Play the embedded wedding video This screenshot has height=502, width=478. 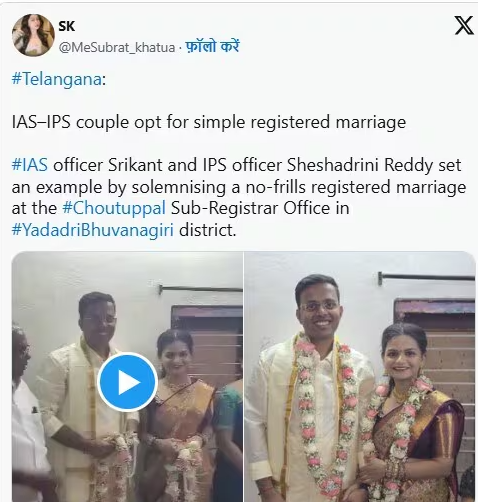point(127,382)
